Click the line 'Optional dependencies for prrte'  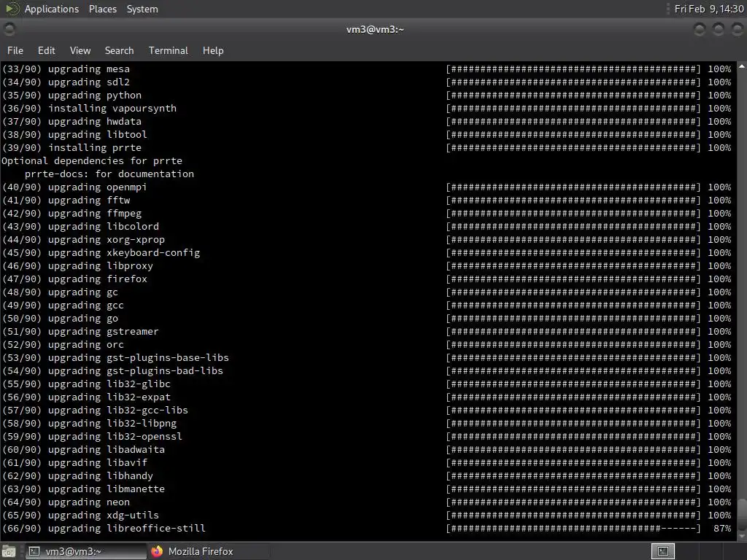[x=91, y=160]
